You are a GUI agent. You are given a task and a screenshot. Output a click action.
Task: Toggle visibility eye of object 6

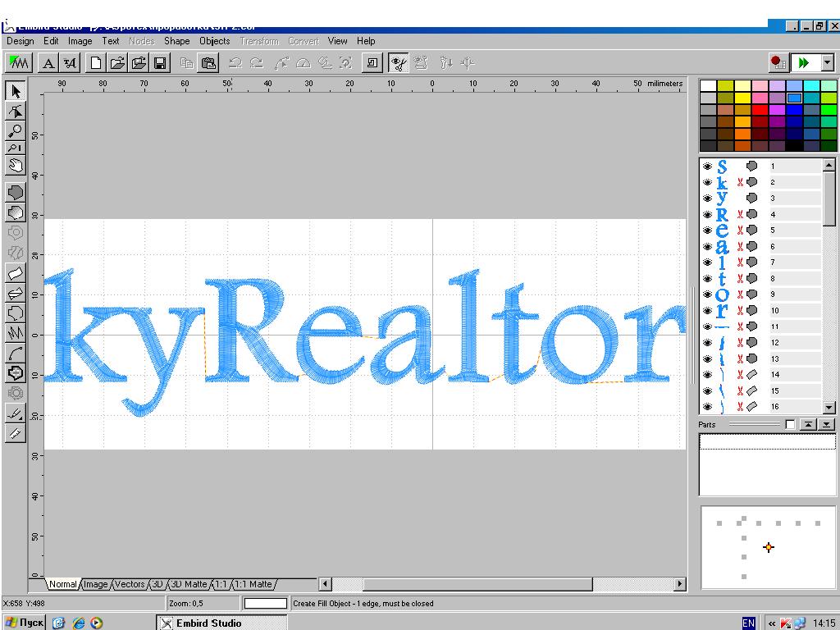point(707,247)
